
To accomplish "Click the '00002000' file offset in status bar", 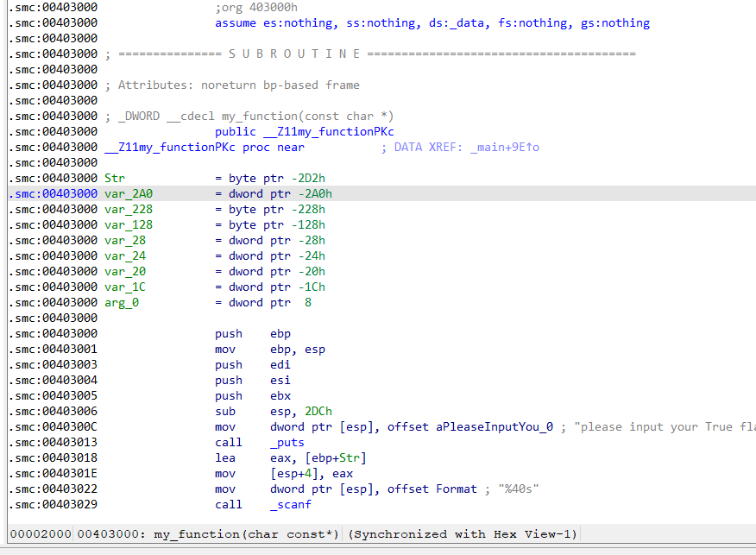I will point(41,534).
